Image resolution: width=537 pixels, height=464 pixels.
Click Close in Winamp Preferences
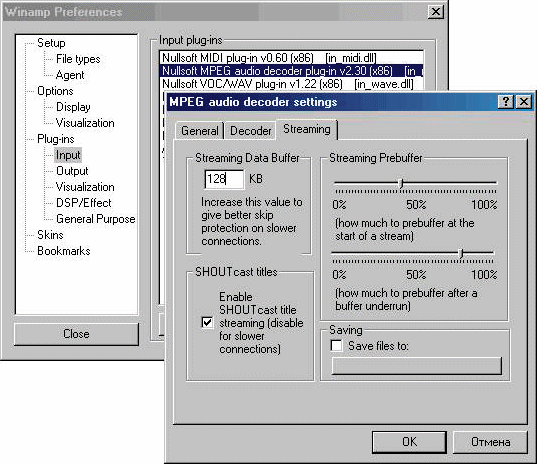76,334
